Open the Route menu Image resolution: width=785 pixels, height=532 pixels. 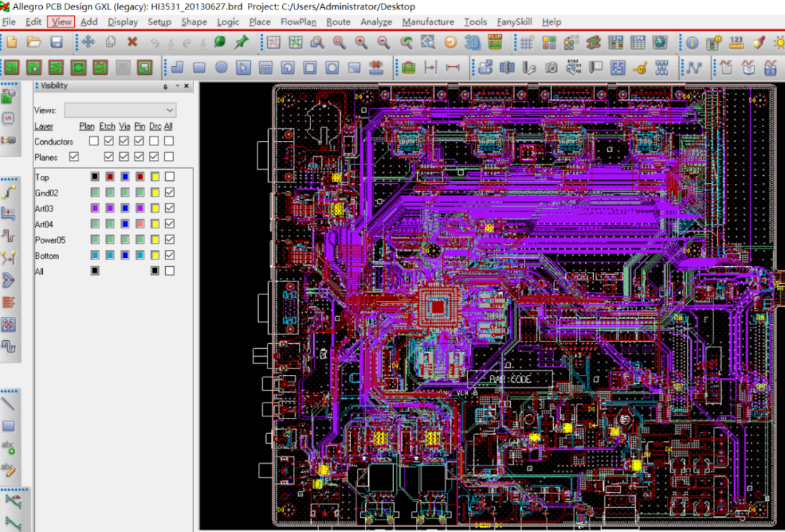pos(339,22)
